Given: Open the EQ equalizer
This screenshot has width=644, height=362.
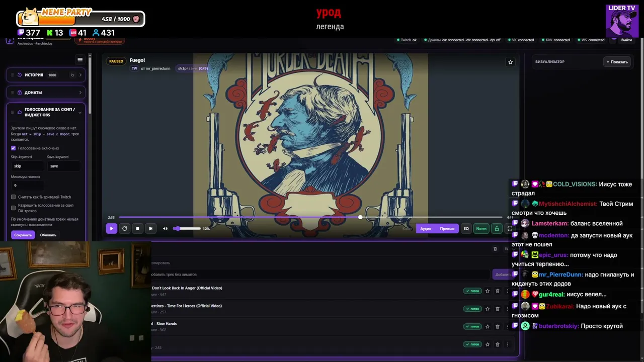Looking at the screenshot, I should coord(466,229).
